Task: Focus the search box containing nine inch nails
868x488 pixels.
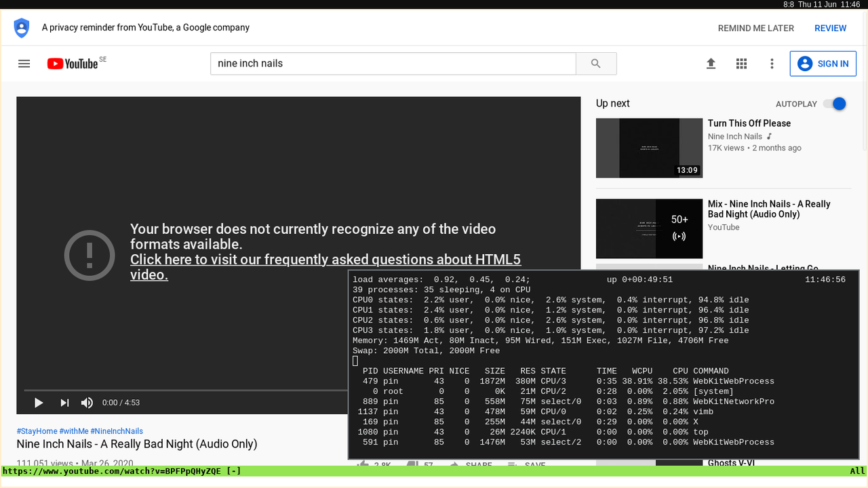Action: click(x=393, y=64)
